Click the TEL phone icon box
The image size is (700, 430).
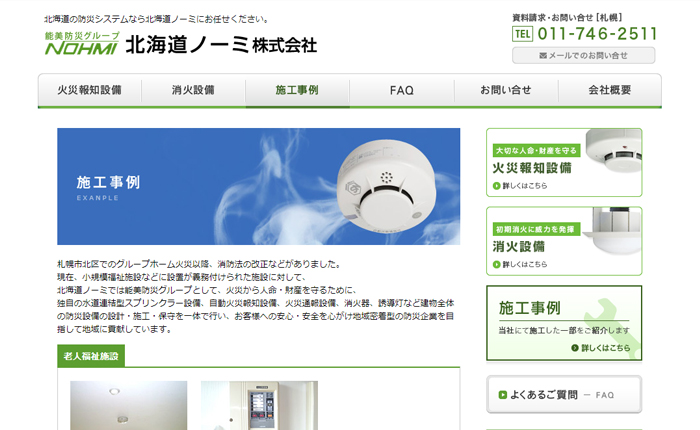pyautogui.click(x=522, y=34)
